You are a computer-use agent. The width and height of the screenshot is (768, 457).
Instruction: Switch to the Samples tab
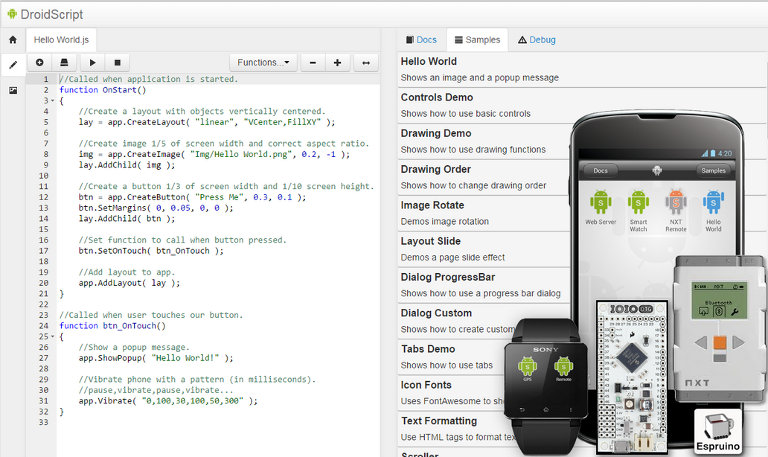pyautogui.click(x=478, y=40)
